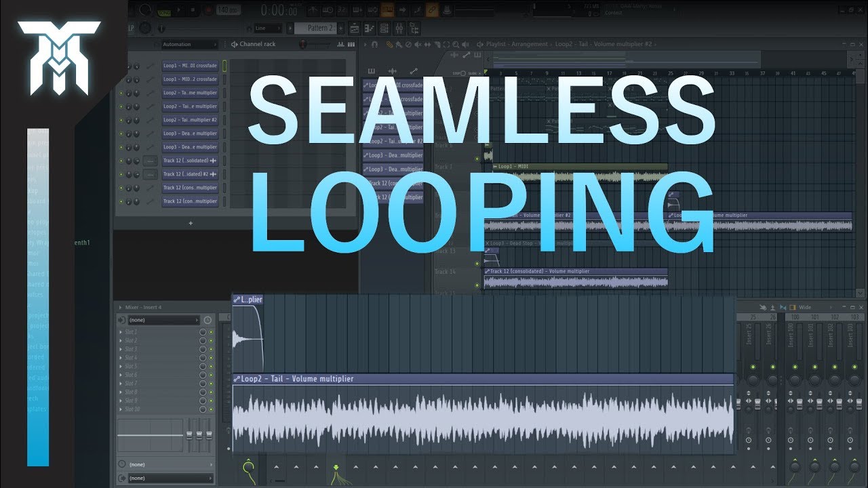Expand mixer effect Slot 1 arrow
Viewport: 868px width, 488px height.
click(121, 332)
